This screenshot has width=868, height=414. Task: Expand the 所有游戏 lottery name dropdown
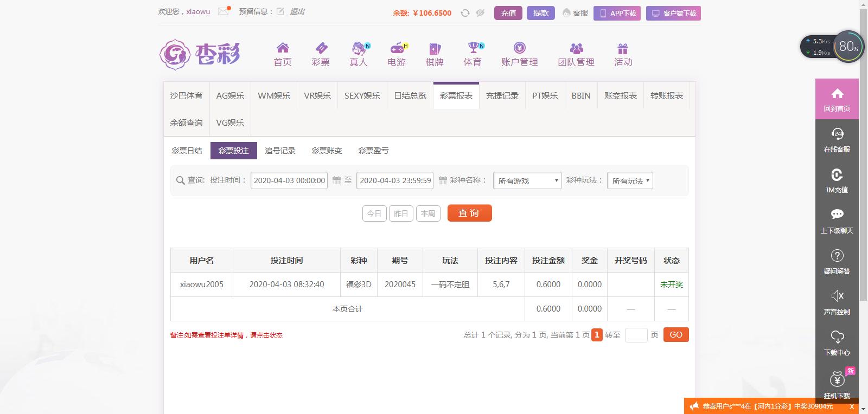[527, 180]
